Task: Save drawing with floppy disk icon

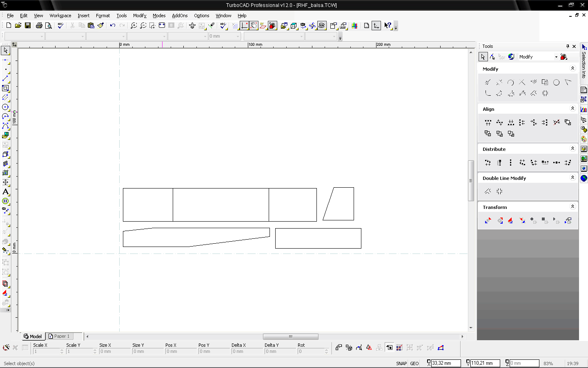Action: point(28,25)
